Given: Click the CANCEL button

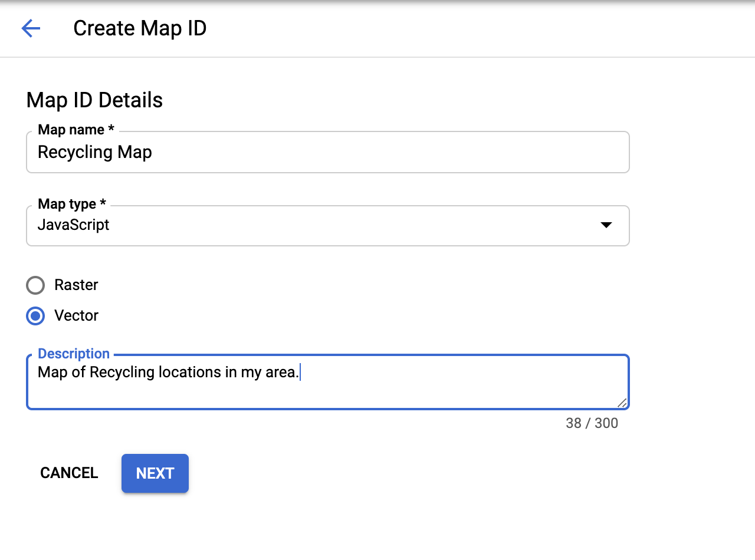Looking at the screenshot, I should 69,473.
